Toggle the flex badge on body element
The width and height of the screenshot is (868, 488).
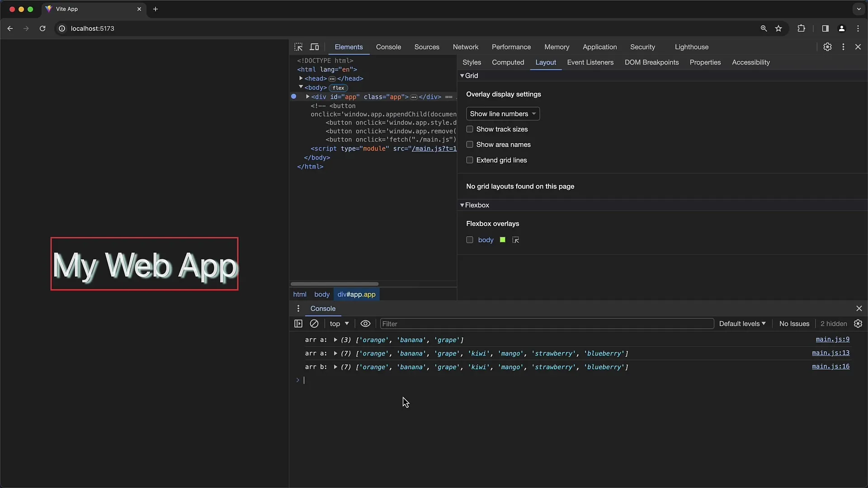coord(339,88)
